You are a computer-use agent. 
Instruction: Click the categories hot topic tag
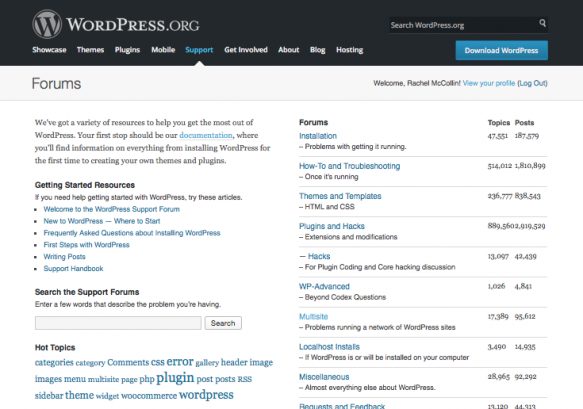click(x=54, y=363)
